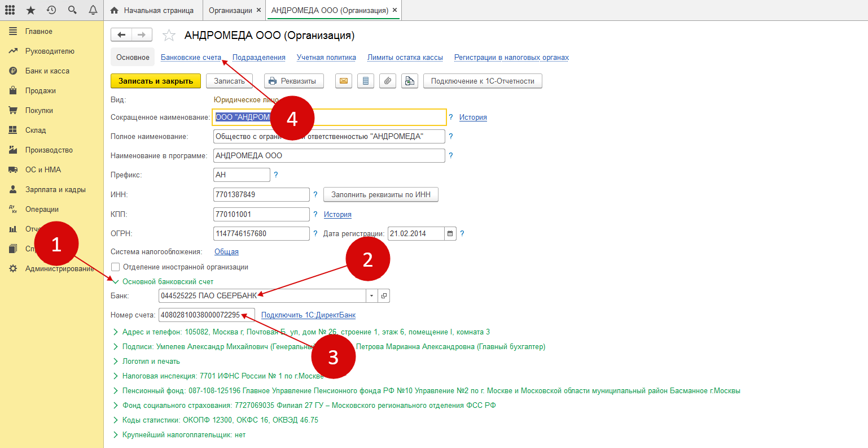Click the document icon left of Подключение button
This screenshot has height=448, width=868.
[x=410, y=81]
